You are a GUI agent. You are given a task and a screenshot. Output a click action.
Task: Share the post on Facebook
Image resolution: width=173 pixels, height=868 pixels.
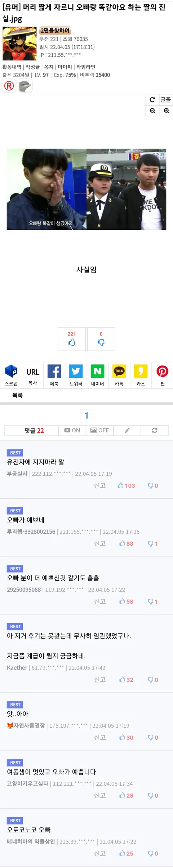coord(54,375)
